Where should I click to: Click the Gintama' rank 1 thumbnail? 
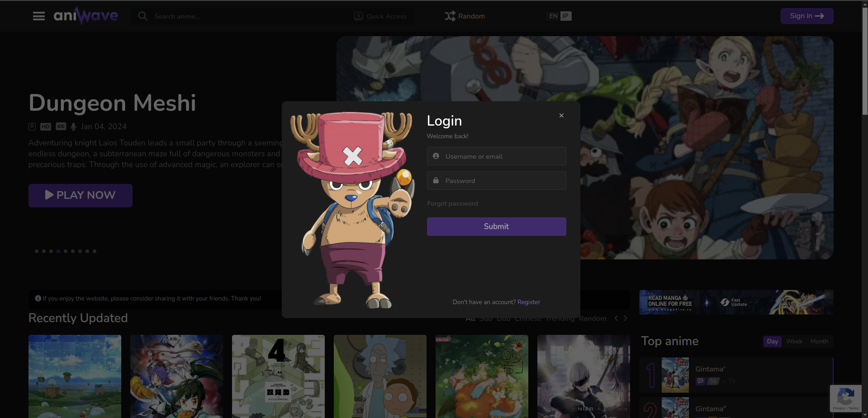[675, 375]
